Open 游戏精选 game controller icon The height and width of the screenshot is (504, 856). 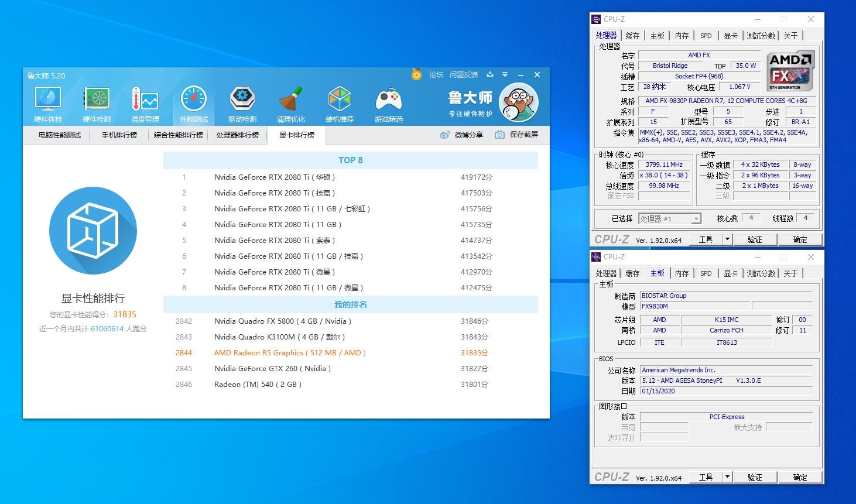tap(389, 104)
